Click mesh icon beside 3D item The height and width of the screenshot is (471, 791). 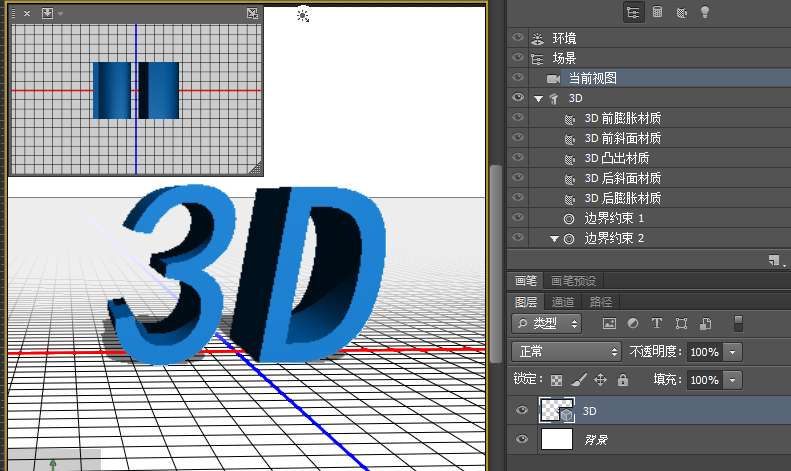(554, 98)
